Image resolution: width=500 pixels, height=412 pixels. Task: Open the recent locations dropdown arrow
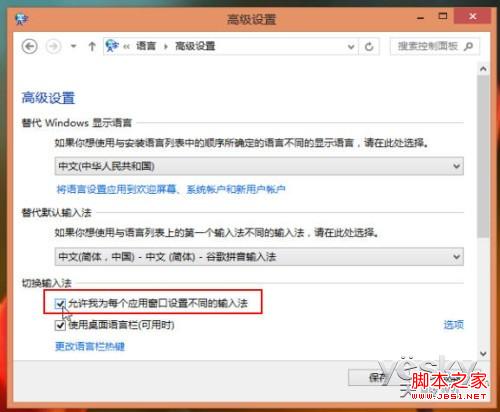point(74,46)
